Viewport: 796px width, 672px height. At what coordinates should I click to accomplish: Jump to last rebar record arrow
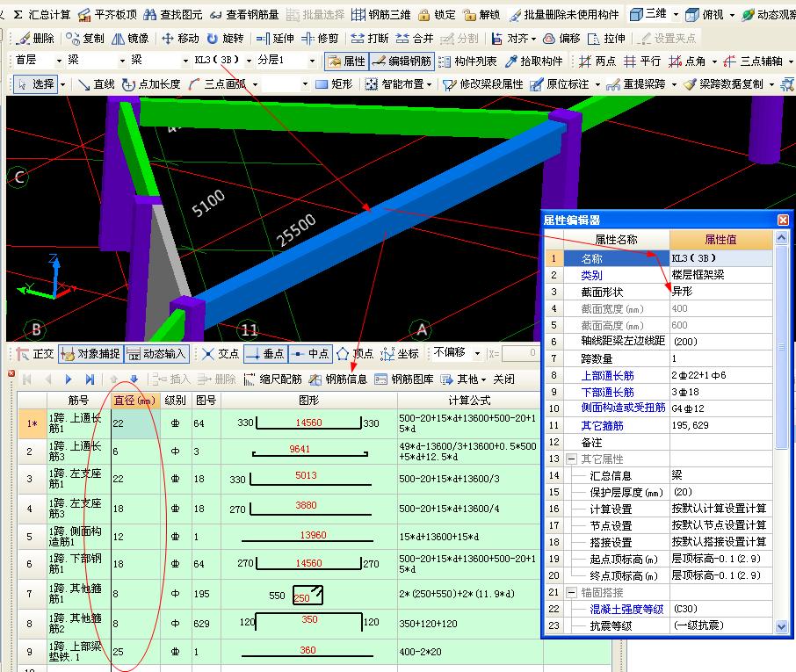pyautogui.click(x=90, y=379)
